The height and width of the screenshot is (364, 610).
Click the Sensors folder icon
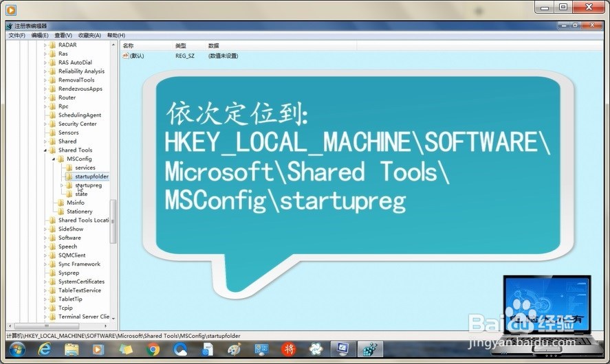[52, 133]
